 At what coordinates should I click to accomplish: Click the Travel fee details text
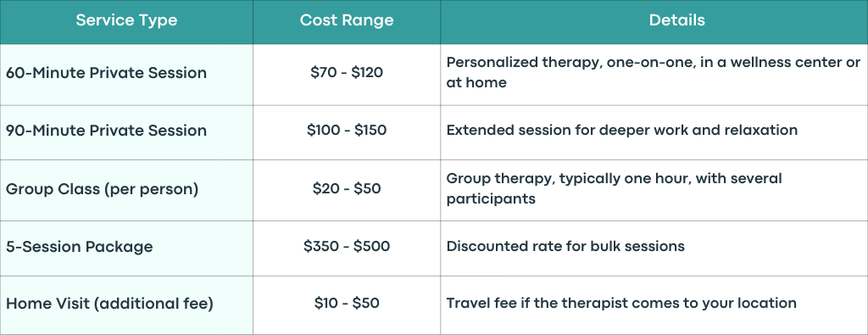tap(621, 304)
